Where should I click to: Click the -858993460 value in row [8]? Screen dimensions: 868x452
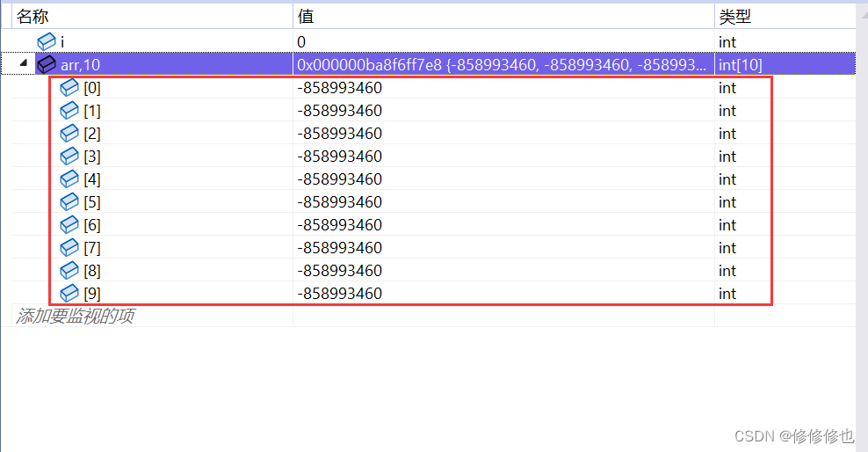339,270
